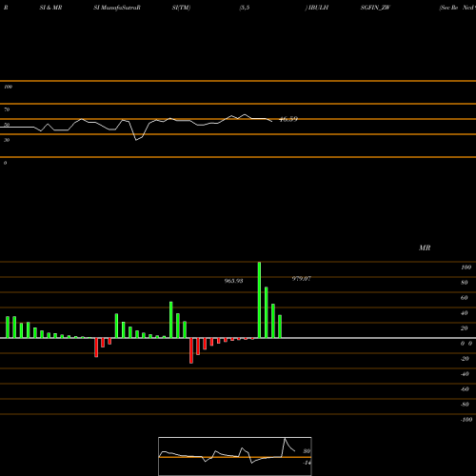Click the 965.93 value label
The height and width of the screenshot is (476, 476).
[233, 281]
